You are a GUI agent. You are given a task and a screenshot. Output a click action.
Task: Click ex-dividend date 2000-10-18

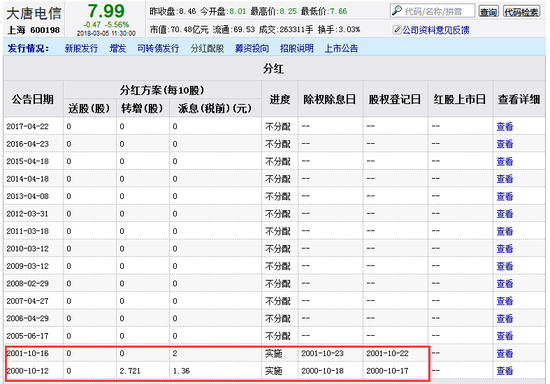coord(322,371)
